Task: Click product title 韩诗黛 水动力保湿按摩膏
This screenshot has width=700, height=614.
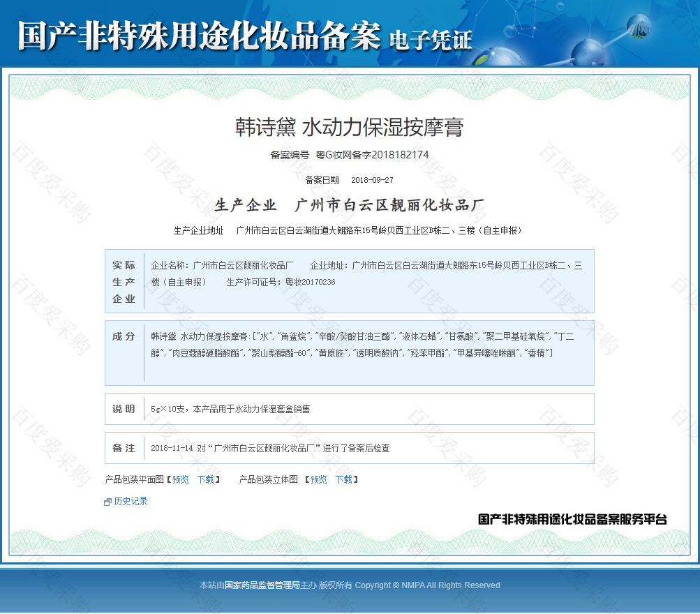Action: click(349, 127)
